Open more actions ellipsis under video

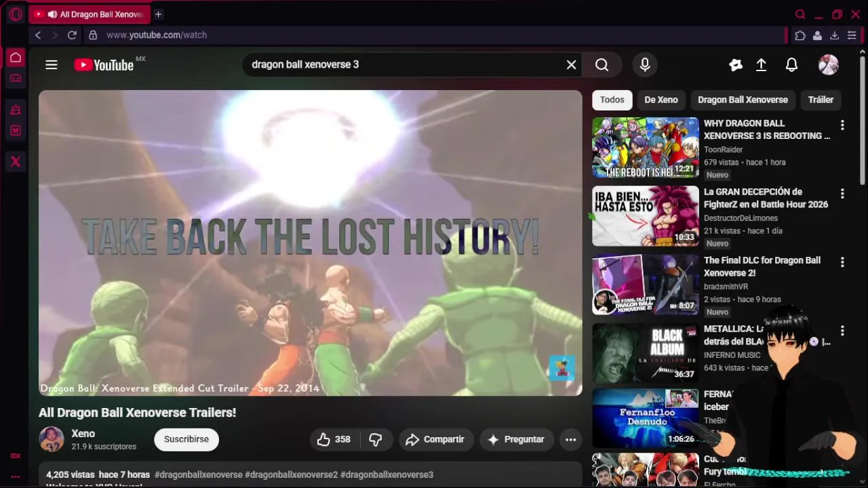tap(571, 439)
